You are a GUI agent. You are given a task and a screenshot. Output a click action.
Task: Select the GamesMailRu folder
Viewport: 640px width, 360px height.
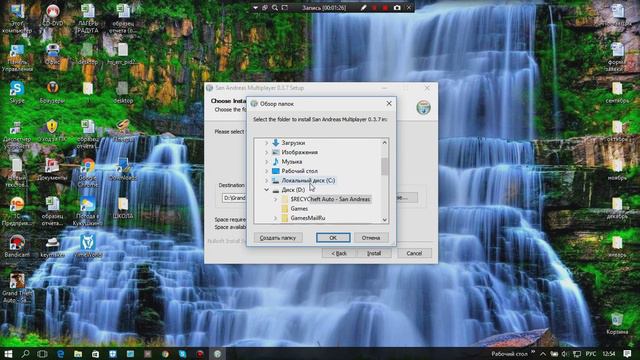pyautogui.click(x=308, y=218)
